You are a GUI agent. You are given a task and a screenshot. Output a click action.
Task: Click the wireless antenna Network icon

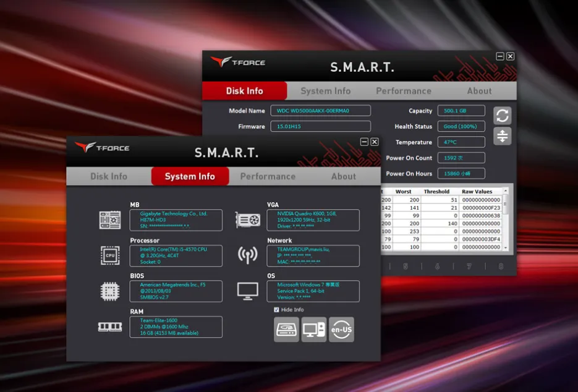click(248, 255)
